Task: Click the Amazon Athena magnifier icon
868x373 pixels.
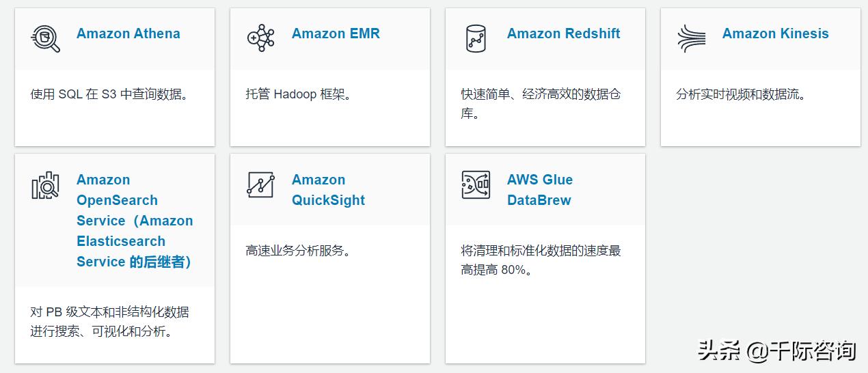Action: [x=45, y=38]
